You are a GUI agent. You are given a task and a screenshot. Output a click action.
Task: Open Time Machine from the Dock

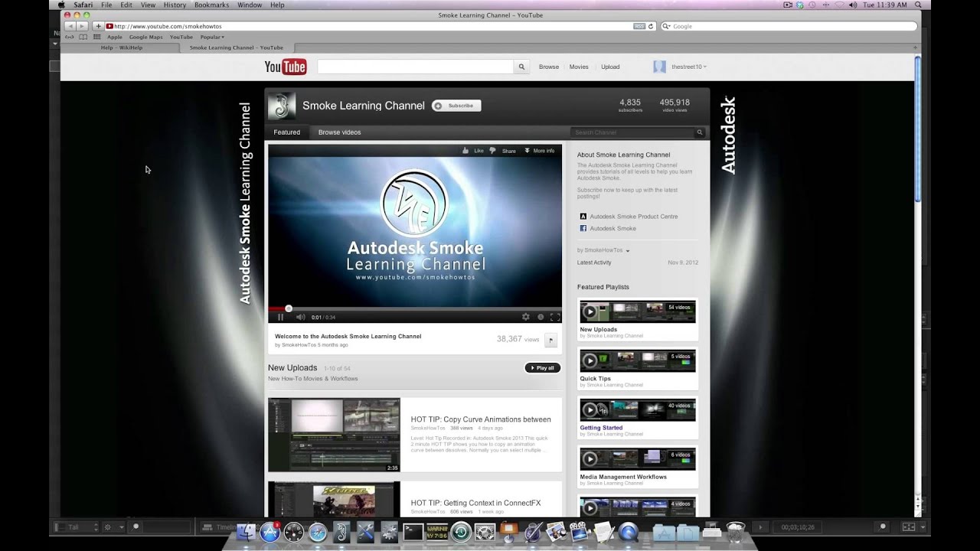click(461, 532)
